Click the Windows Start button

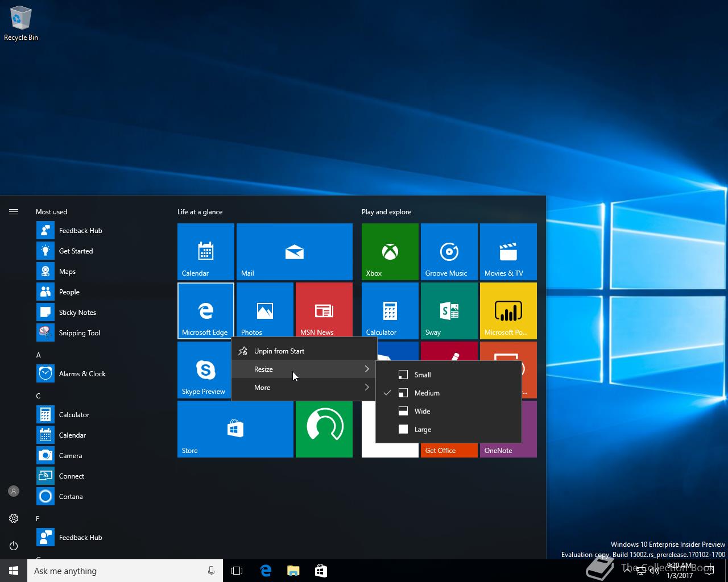point(14,571)
